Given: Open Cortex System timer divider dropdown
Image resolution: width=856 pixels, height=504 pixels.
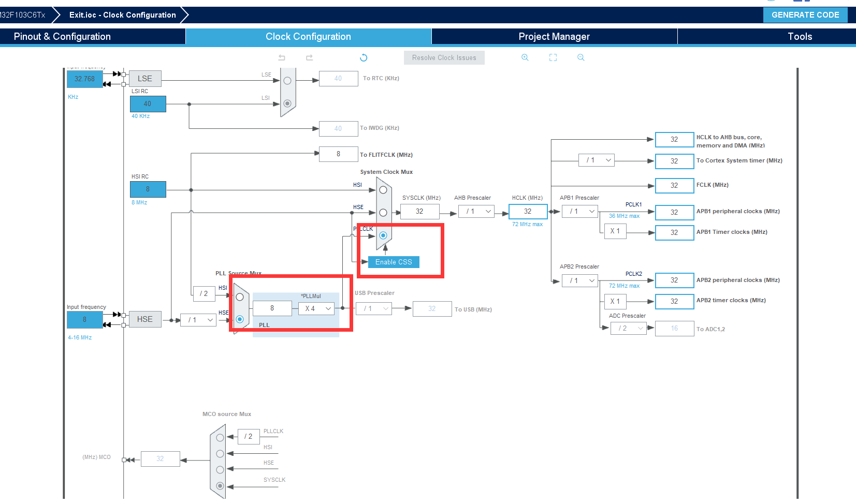Looking at the screenshot, I should coord(597,160).
